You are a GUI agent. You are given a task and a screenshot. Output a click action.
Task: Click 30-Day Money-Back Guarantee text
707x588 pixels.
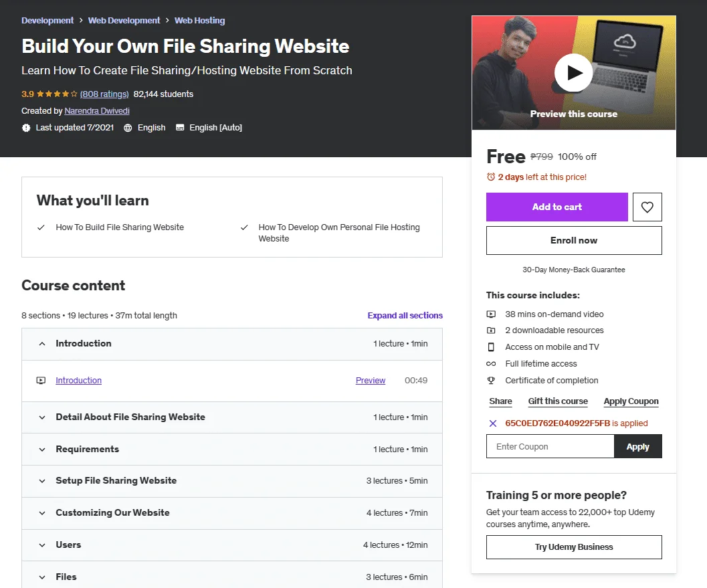point(574,270)
